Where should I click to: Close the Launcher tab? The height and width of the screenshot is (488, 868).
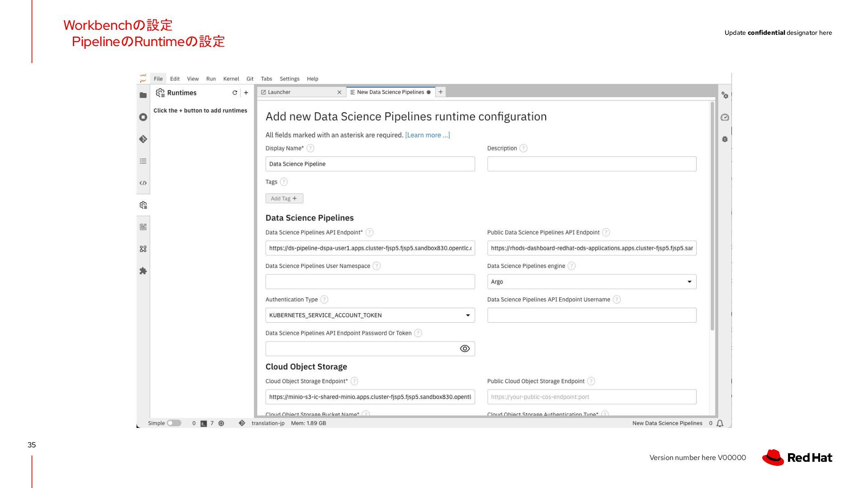click(340, 92)
